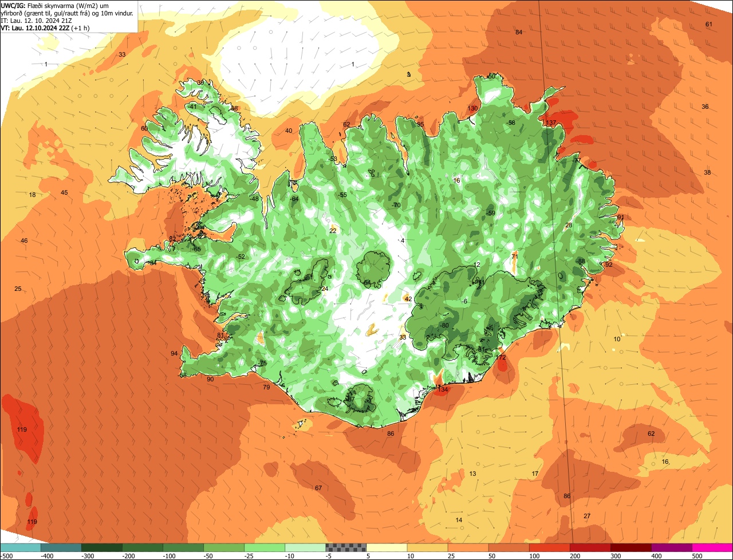
Task: Select the legend label -100
Action: 169,555
